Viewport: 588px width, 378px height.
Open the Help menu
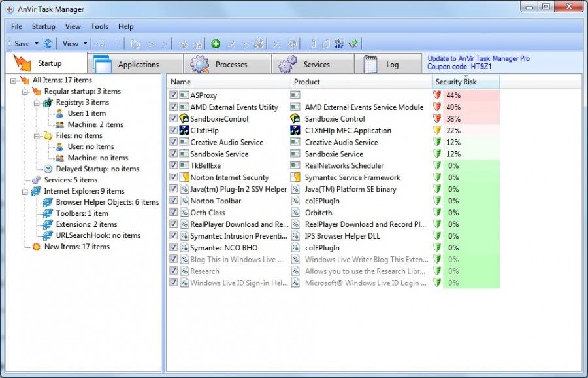tap(126, 26)
